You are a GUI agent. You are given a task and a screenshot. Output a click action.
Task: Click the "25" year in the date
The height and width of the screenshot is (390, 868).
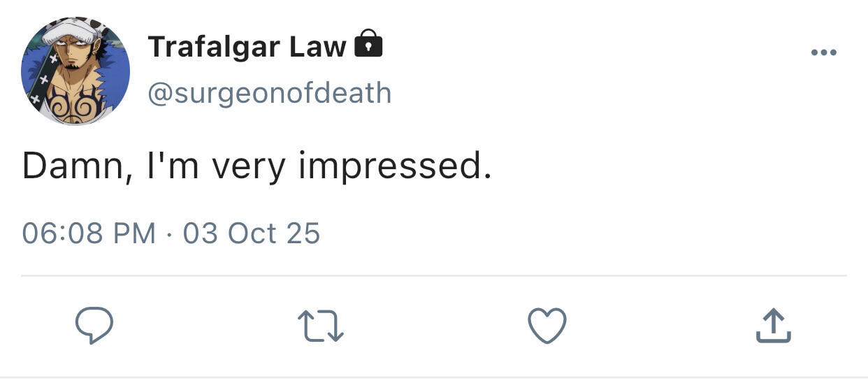pos(303,233)
